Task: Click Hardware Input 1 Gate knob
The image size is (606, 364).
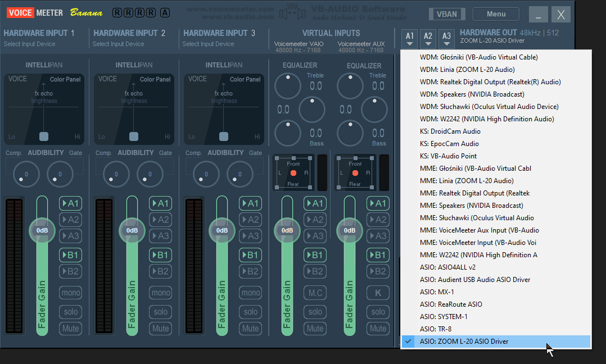Action: 60,174
